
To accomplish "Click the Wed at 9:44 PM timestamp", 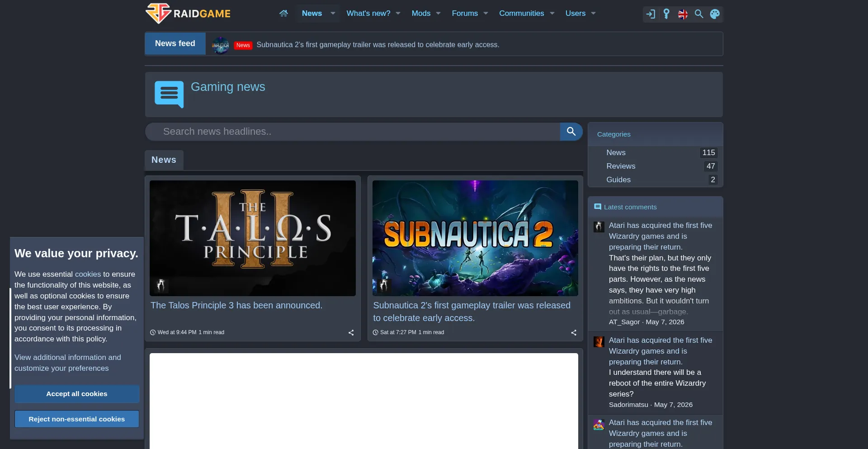I will pos(177,332).
